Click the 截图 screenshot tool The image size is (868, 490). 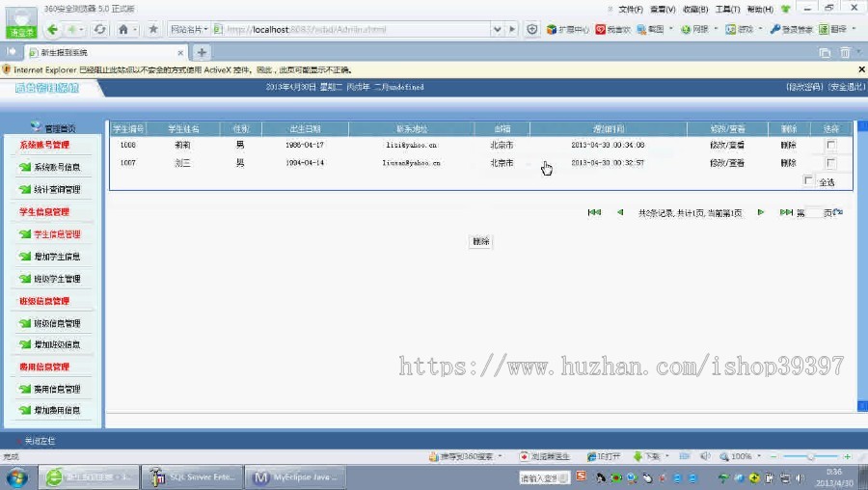(x=650, y=29)
